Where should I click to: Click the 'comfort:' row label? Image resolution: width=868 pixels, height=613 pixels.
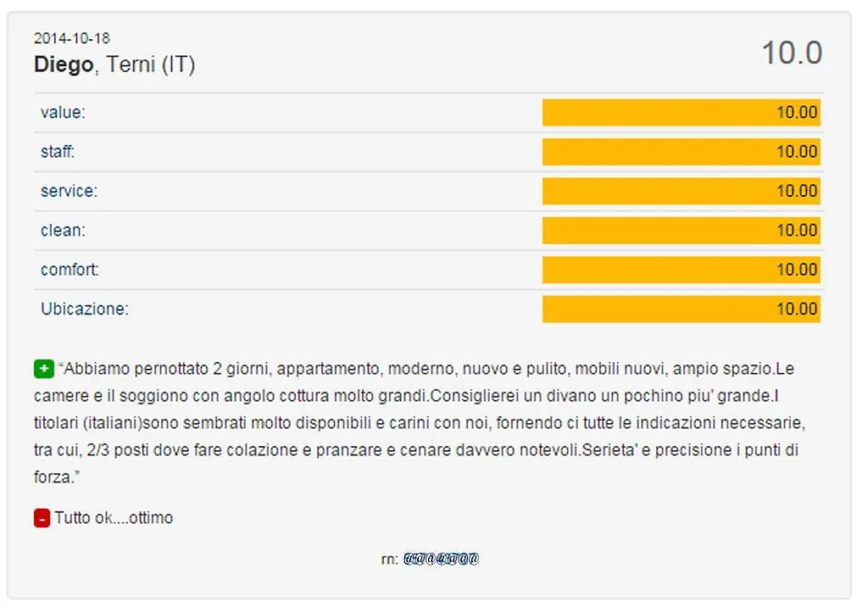(x=70, y=270)
